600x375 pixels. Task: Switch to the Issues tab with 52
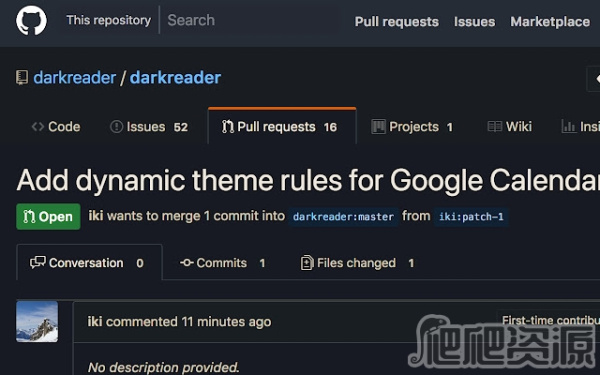[149, 127]
